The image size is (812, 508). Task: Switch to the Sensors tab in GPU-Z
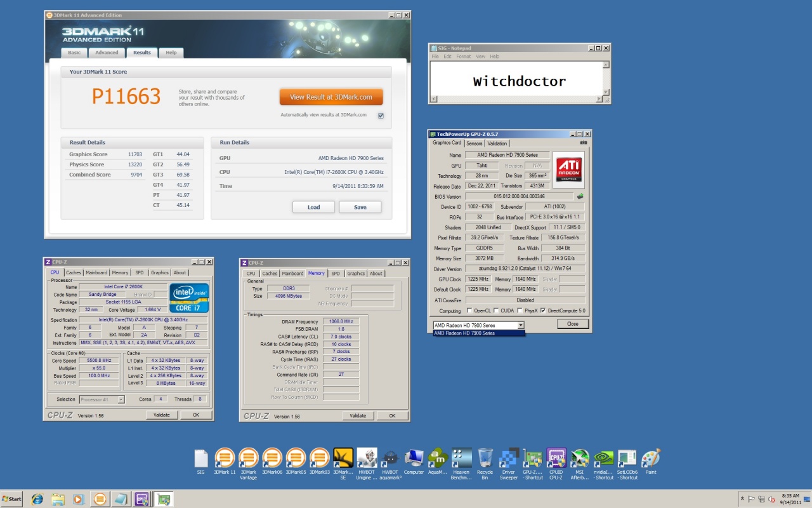(475, 144)
